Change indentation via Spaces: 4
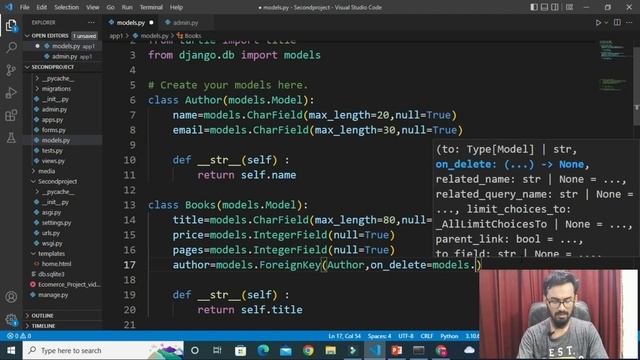 (379, 336)
